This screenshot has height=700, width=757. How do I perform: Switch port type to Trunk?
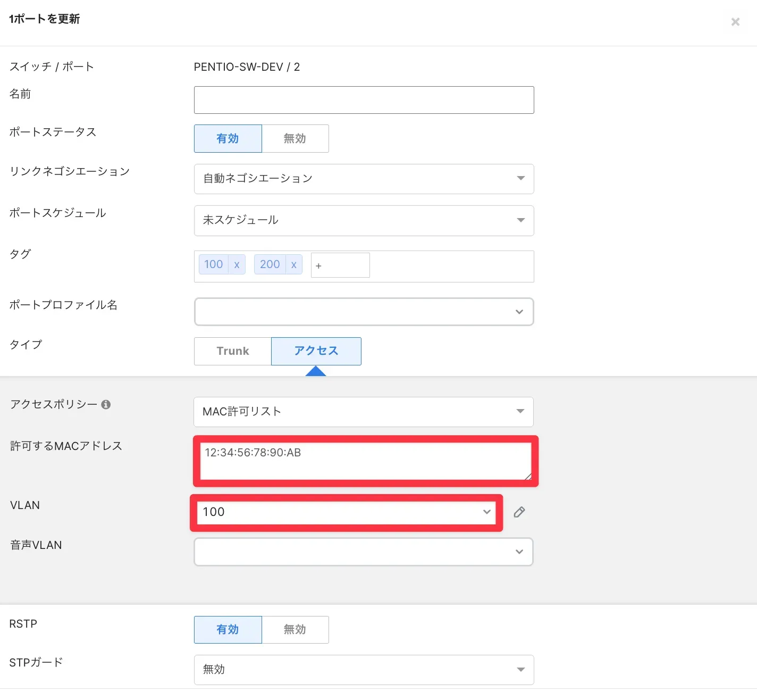233,351
